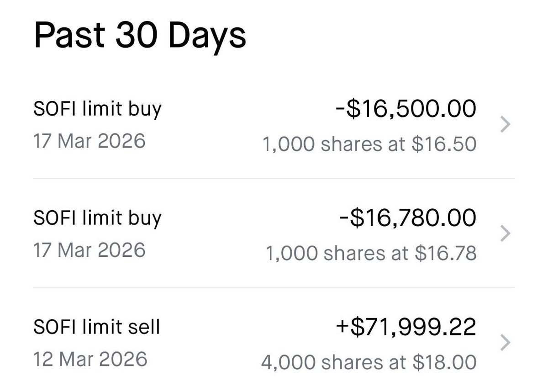Click divider line below the $16.50 purchase

[274, 179]
